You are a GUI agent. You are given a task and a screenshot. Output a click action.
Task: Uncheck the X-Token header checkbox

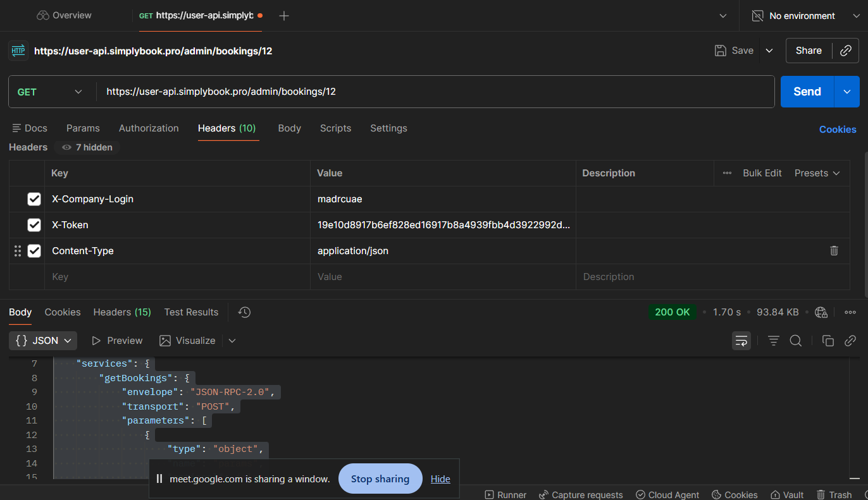click(34, 225)
